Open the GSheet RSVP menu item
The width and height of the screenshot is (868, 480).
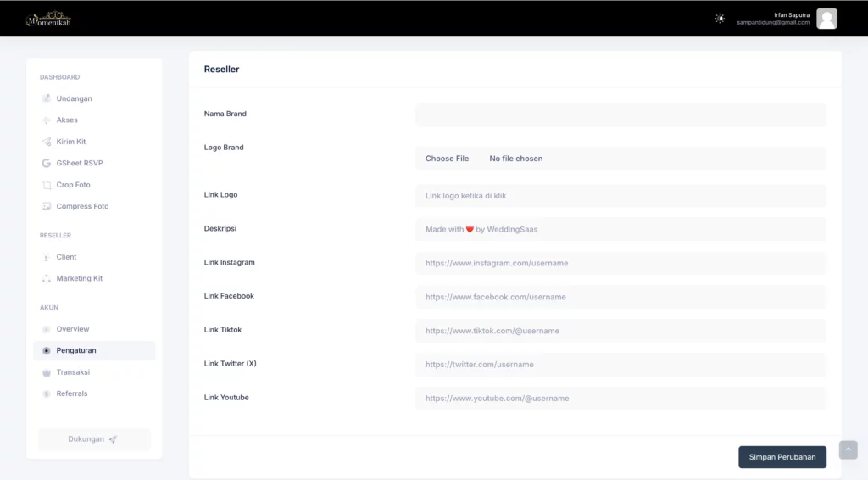click(x=94, y=164)
